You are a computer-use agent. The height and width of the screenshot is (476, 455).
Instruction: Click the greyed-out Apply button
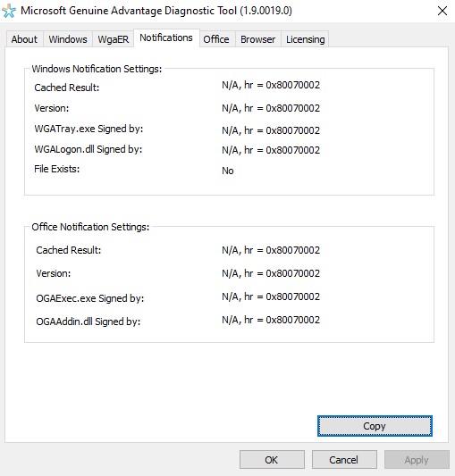coord(417,460)
